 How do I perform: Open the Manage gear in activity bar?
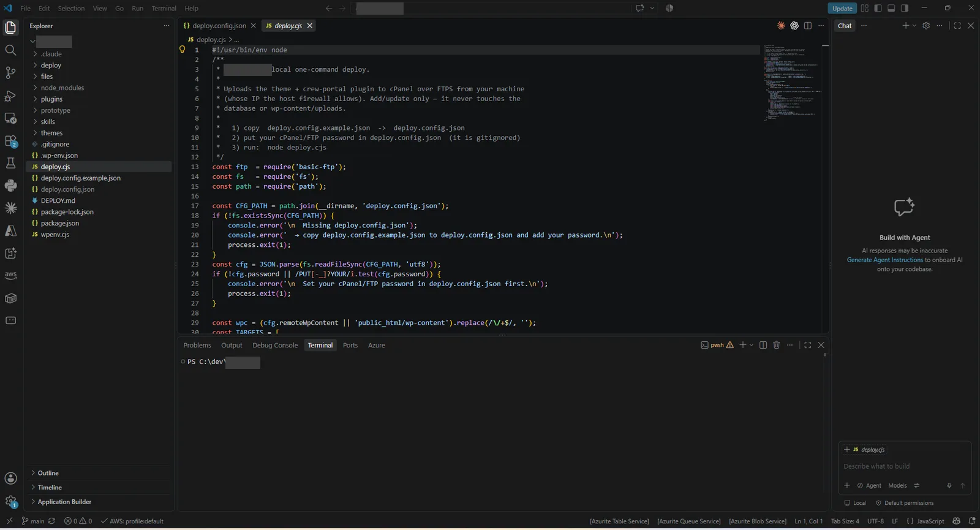point(10,502)
